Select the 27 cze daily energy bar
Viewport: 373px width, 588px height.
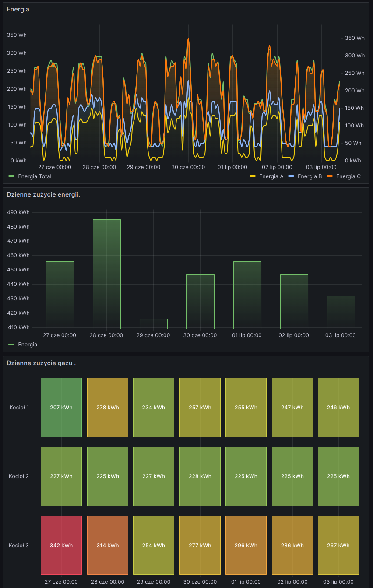click(x=60, y=295)
